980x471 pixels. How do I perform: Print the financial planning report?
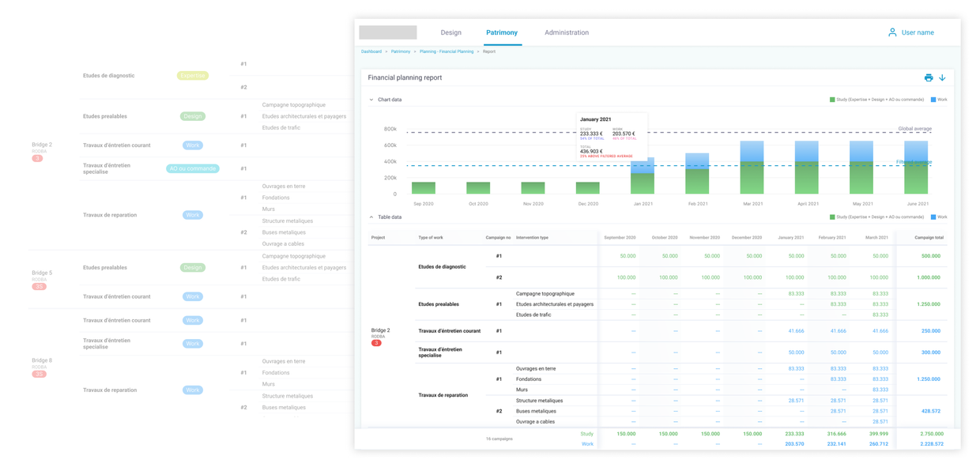click(928, 77)
